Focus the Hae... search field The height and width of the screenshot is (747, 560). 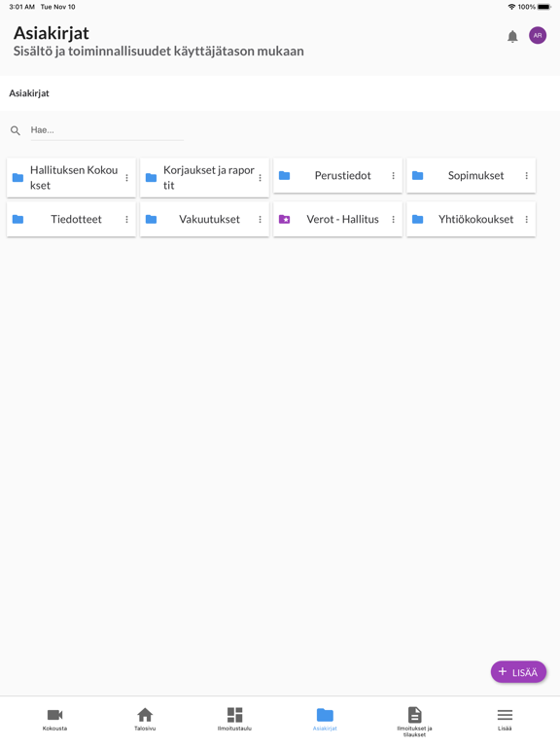(x=107, y=130)
